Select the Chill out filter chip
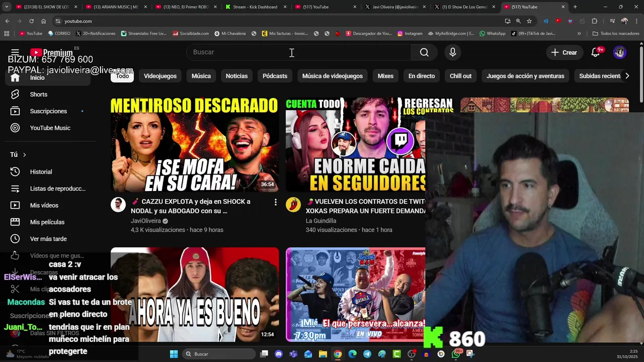 [460, 76]
